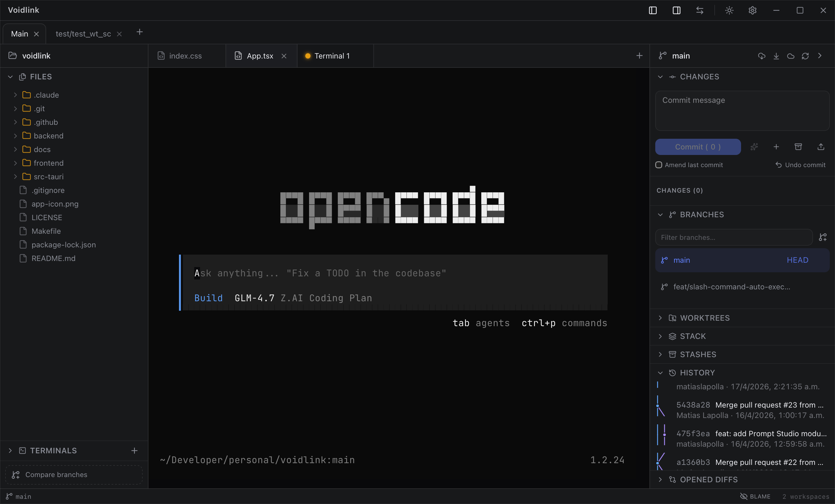Focus the Filter branches input
Screen dimensions: 835x504
point(734,237)
